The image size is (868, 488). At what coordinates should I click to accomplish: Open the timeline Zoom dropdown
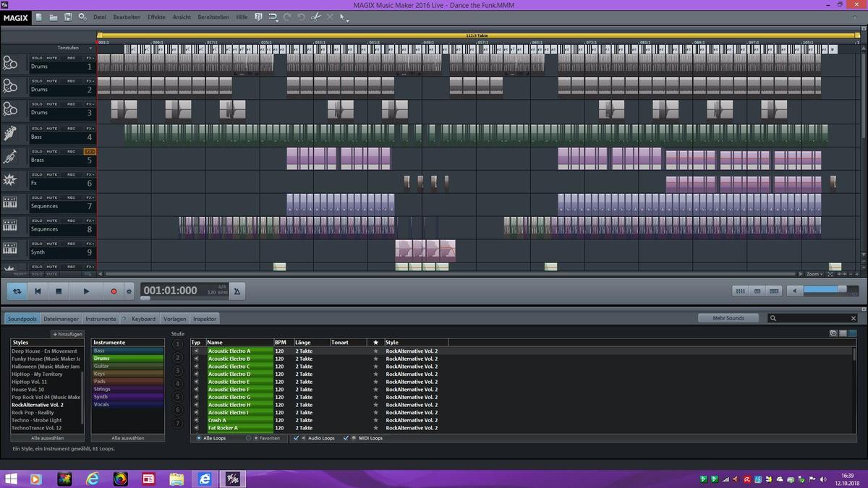814,274
